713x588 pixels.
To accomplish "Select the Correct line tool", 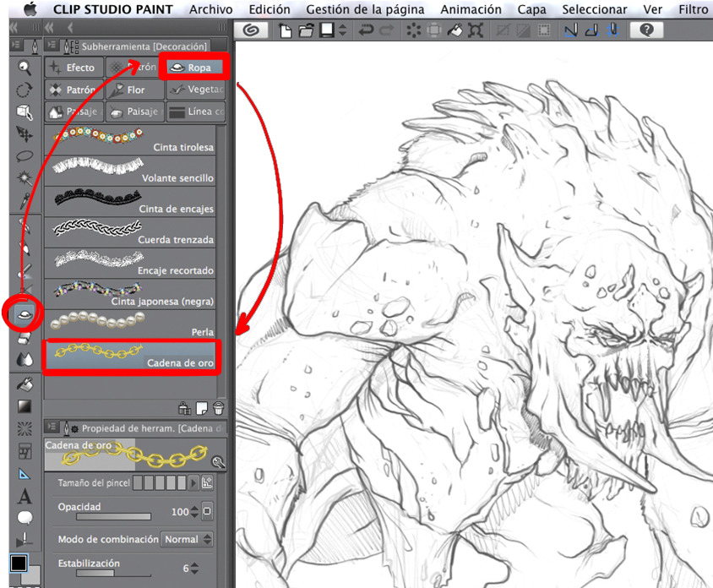I will [x=24, y=539].
